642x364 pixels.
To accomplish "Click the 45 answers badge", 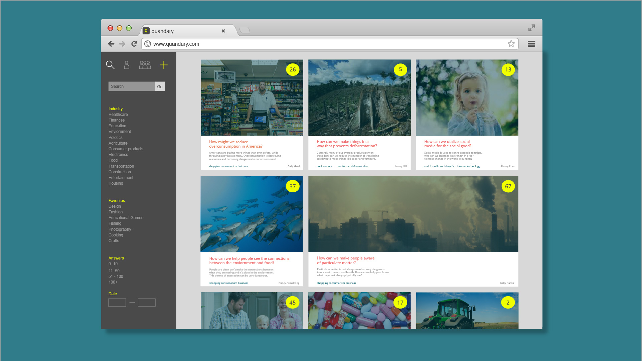I will [293, 303].
